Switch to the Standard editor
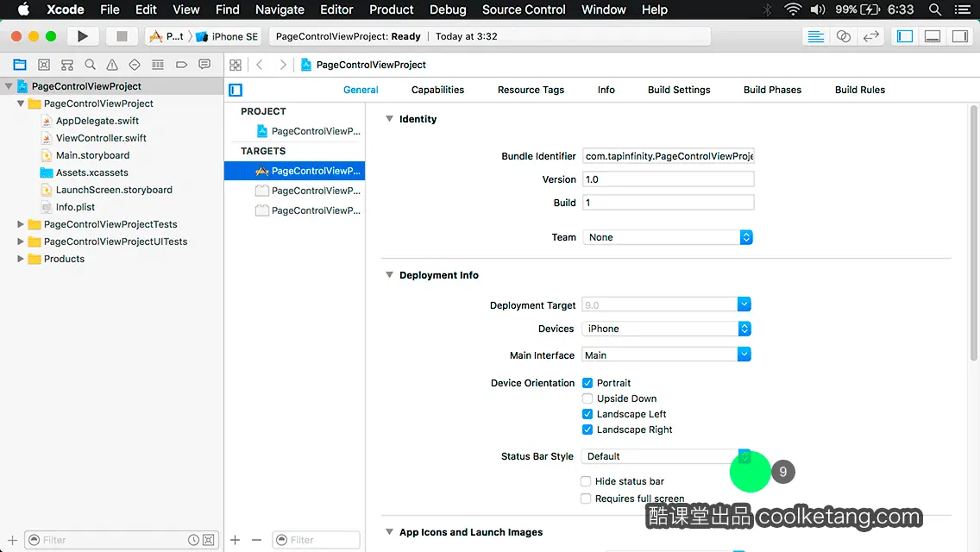980x552 pixels. (815, 36)
